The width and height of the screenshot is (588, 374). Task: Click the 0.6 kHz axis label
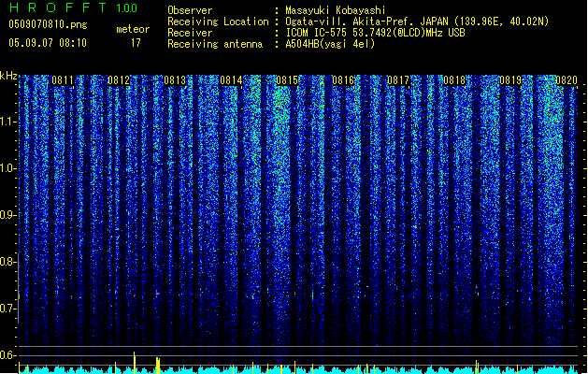7,355
